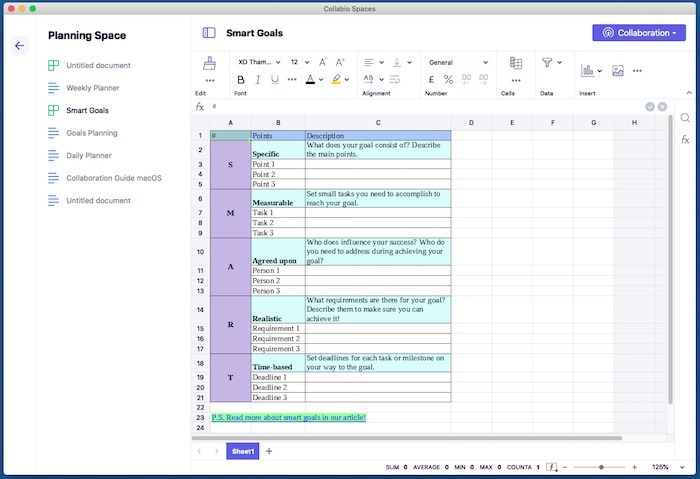Adjust the zoom slider handle

(601, 467)
